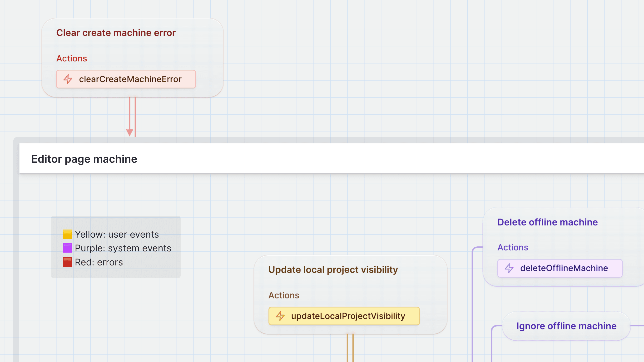Select the Editor page machine title bar
Image resolution: width=644 pixels, height=362 pixels.
pyautogui.click(x=84, y=159)
